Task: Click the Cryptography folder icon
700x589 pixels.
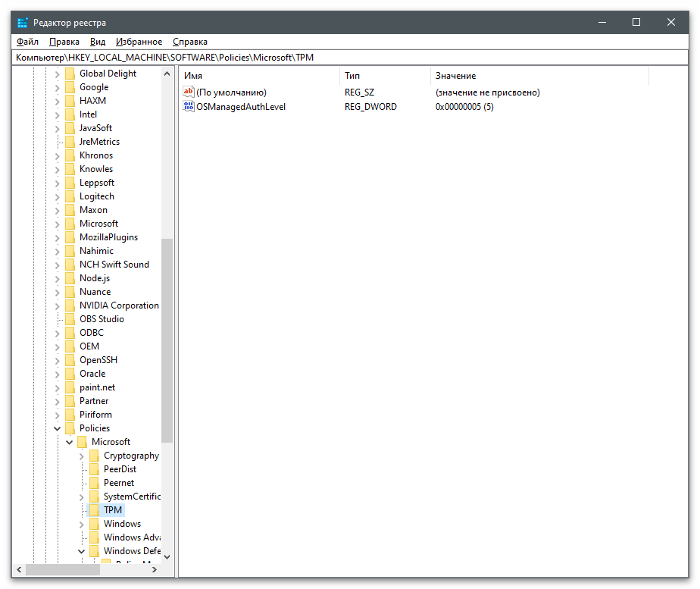Action: tap(94, 456)
